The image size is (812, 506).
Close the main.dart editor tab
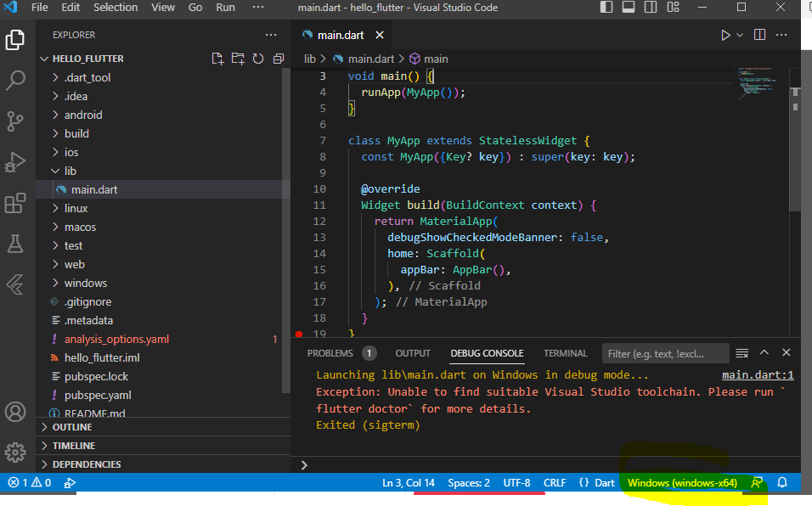coord(380,35)
